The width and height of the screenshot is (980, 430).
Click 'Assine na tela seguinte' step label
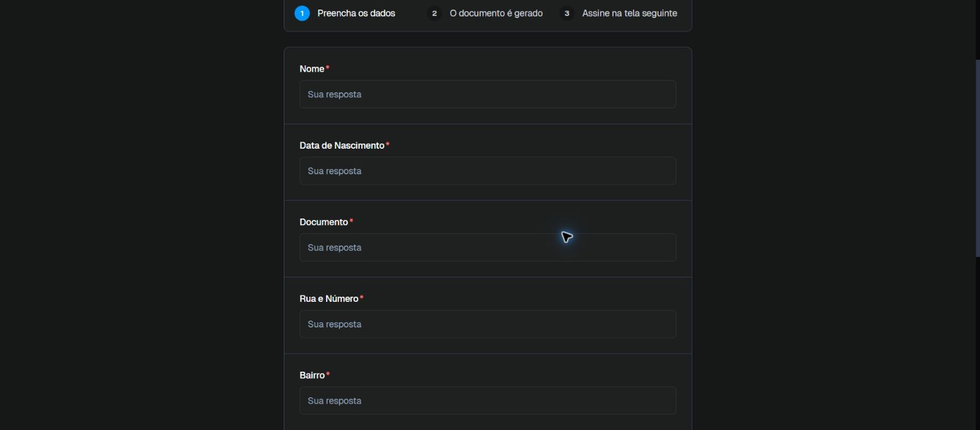point(630,13)
